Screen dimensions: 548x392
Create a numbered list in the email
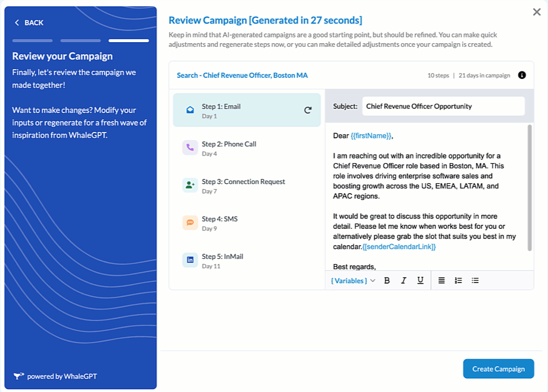(458, 280)
